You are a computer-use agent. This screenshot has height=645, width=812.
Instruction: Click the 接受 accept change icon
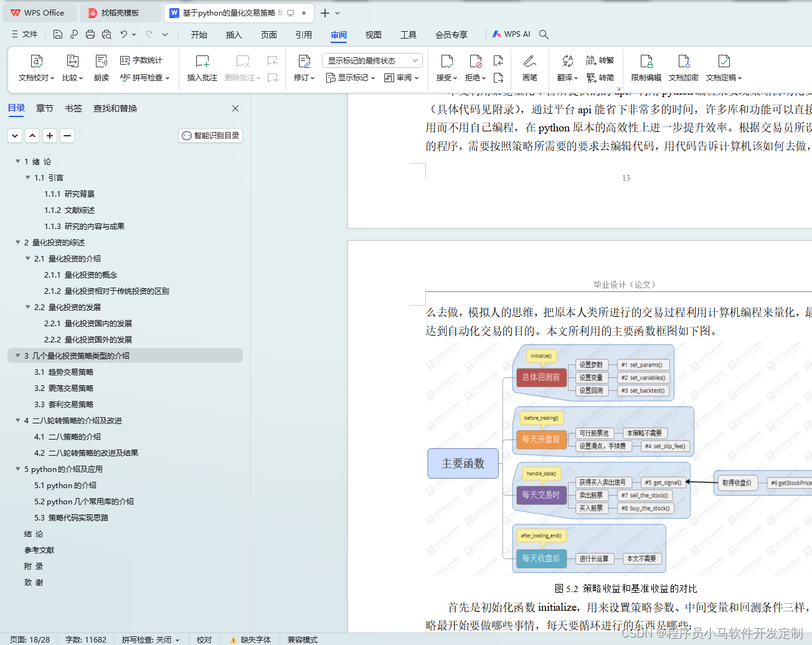(x=446, y=61)
